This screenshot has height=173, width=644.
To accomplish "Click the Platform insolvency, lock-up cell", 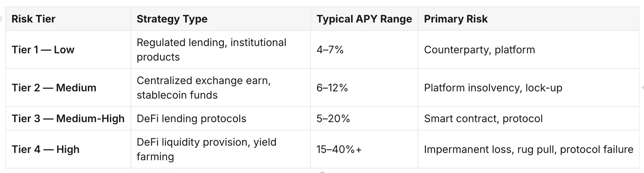I will pos(528,88).
